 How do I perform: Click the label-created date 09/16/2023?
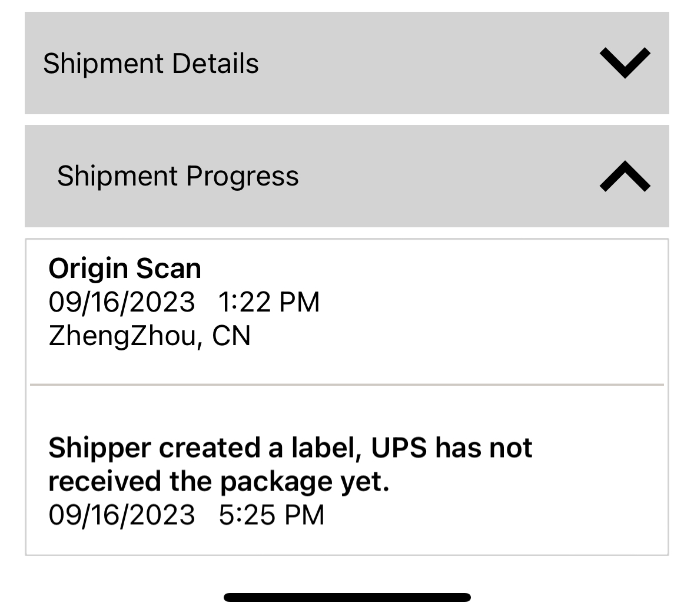point(122,515)
